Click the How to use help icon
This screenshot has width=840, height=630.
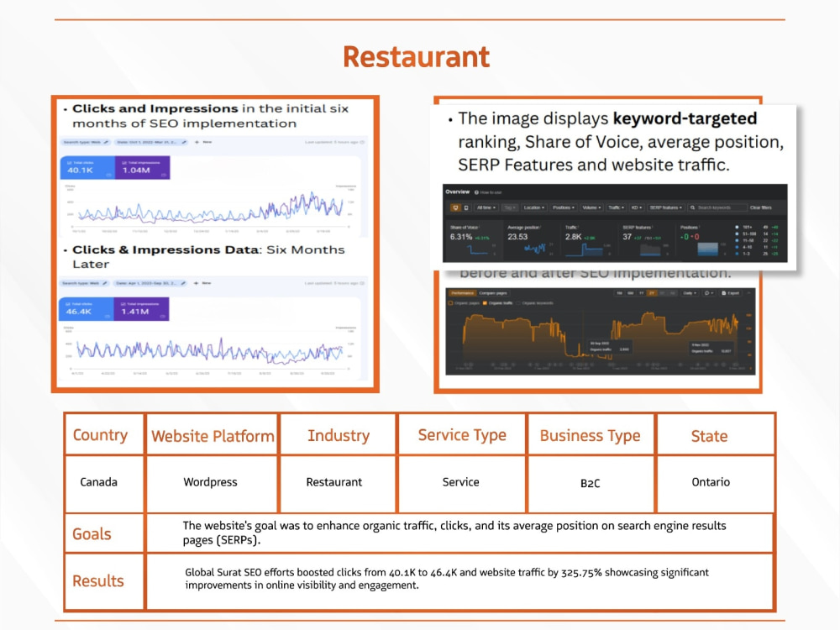[x=476, y=192]
